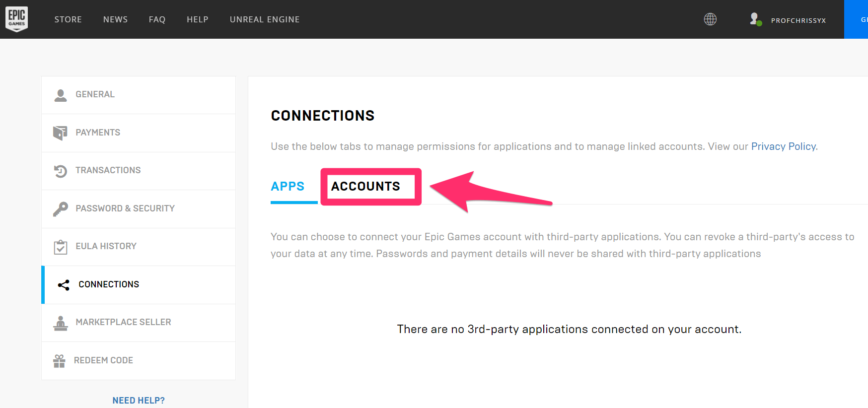Switch to the Accounts tab
Image resolution: width=868 pixels, height=408 pixels.
pos(365,186)
